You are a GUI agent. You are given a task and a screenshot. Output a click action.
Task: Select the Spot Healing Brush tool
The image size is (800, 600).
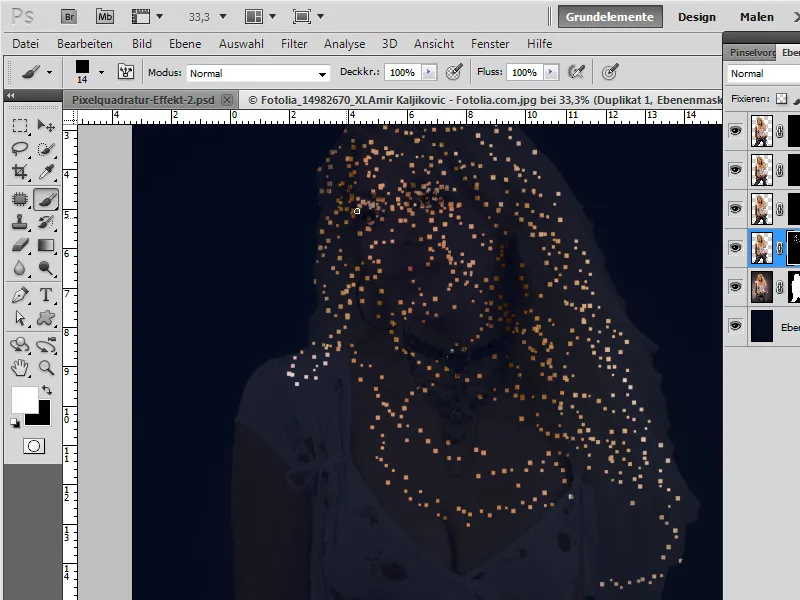[x=20, y=199]
